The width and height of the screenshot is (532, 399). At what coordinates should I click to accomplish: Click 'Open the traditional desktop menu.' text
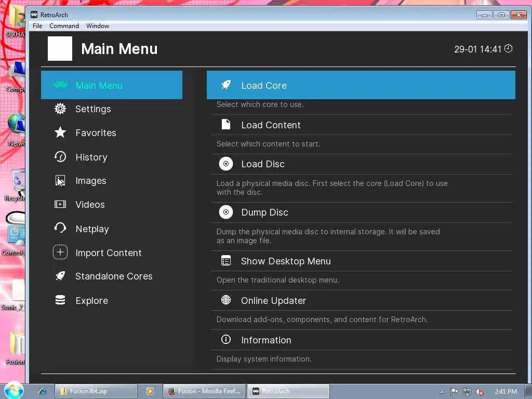(x=277, y=280)
